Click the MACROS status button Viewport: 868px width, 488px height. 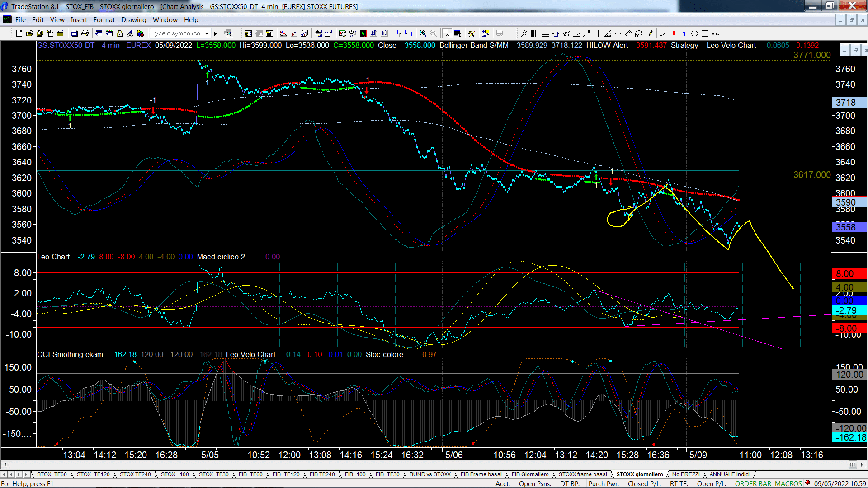[x=788, y=483]
